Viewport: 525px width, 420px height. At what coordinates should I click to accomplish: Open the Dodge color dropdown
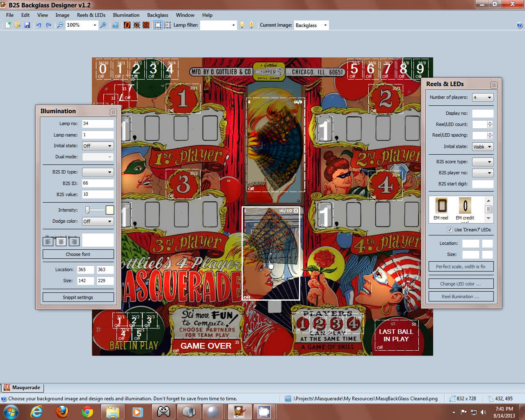click(98, 221)
